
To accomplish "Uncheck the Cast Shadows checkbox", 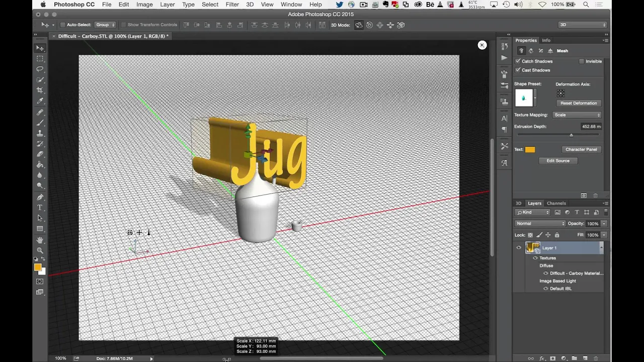I will click(518, 70).
